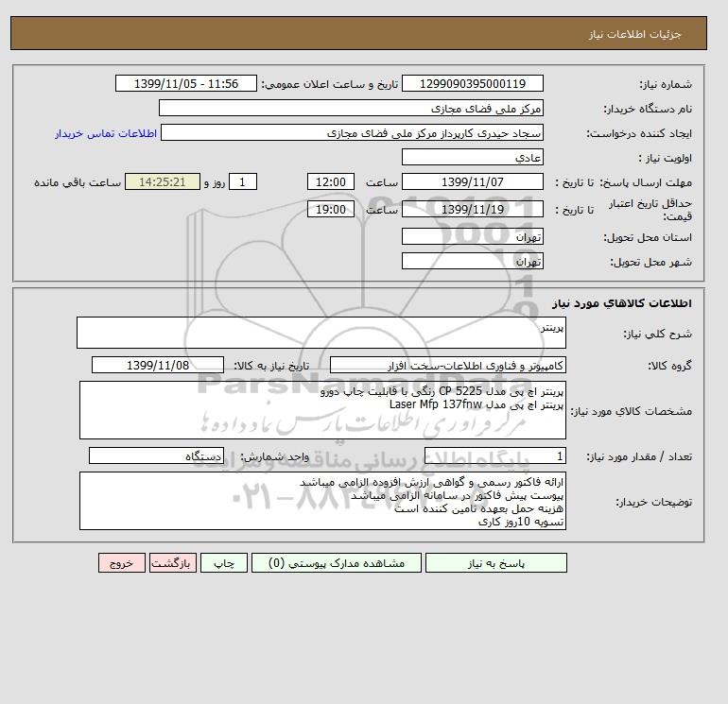Click the goods group field کامپیوتر و فناوری اطلاعات
This screenshot has width=728, height=704.
(448, 365)
